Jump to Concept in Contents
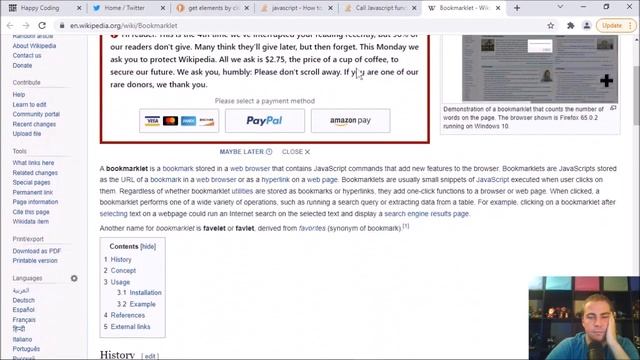Image resolution: width=640 pixels, height=360 pixels. pyautogui.click(x=123, y=271)
